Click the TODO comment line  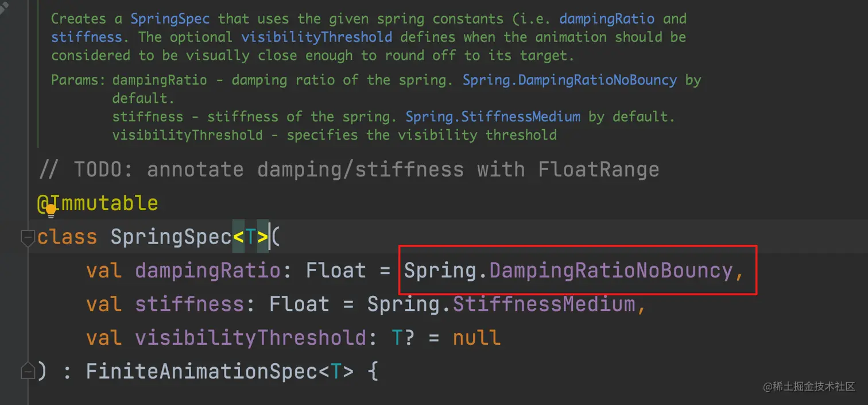349,169
